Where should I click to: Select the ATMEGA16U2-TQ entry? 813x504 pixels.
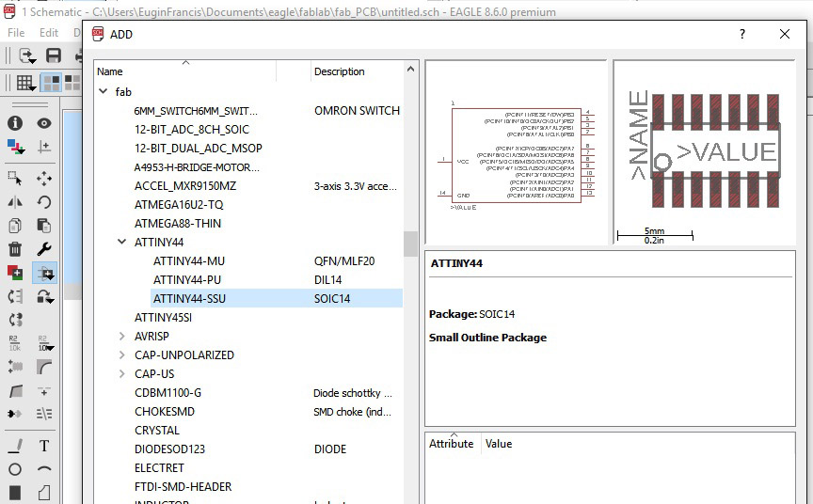pyautogui.click(x=179, y=205)
